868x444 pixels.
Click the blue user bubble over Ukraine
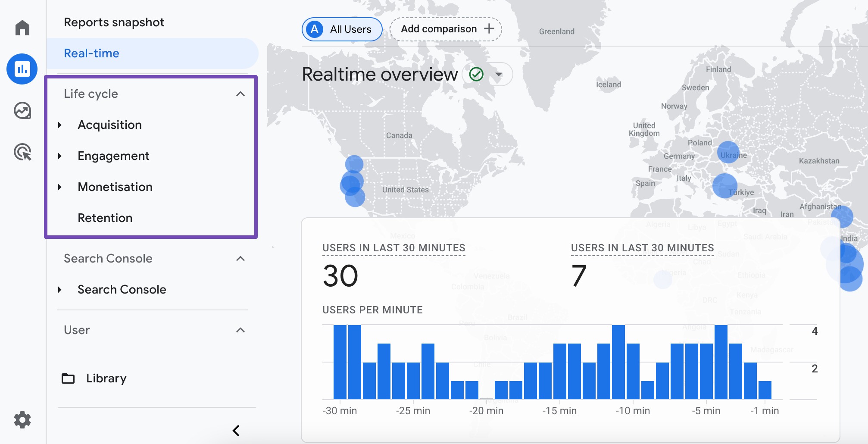point(728,152)
